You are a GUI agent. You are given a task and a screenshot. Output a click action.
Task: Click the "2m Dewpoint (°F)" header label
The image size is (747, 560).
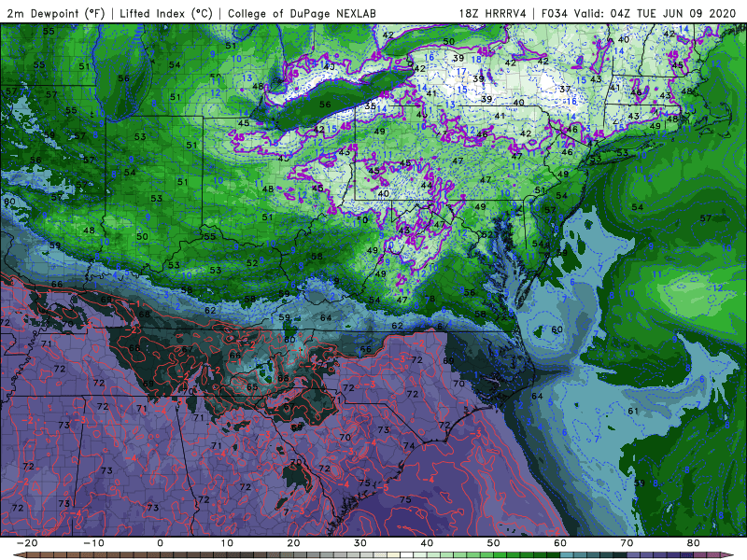point(55,13)
